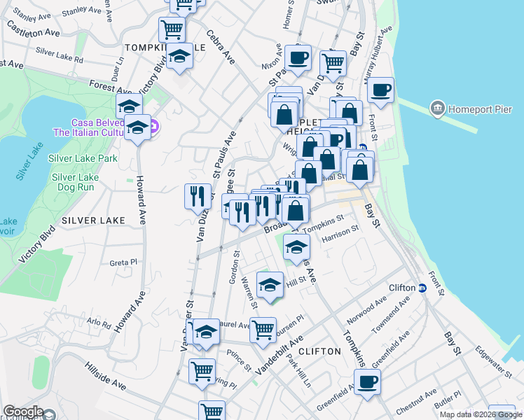Screen dimensions: 524x420
Task: Select the grocery cart marker above Tompkinsville
Action: pyautogui.click(x=172, y=30)
